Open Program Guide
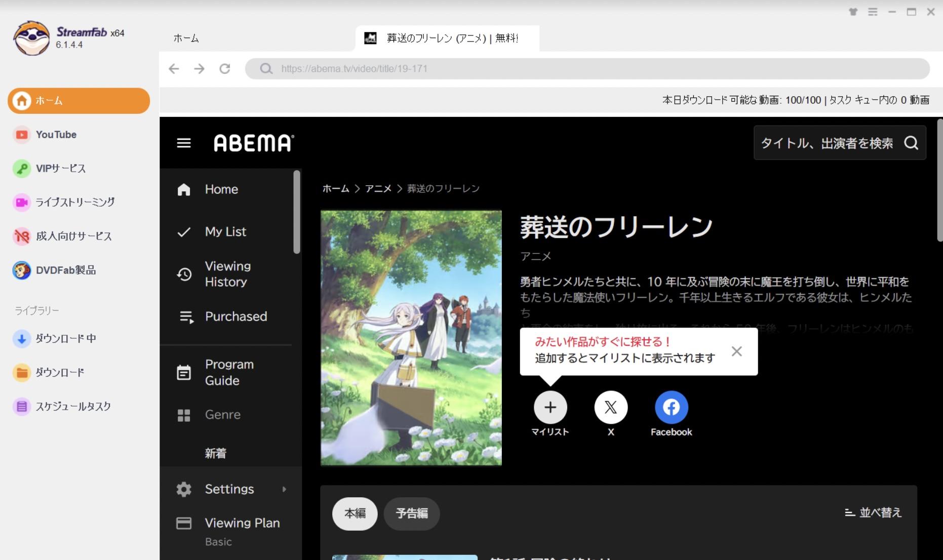The height and width of the screenshot is (560, 943). [230, 373]
